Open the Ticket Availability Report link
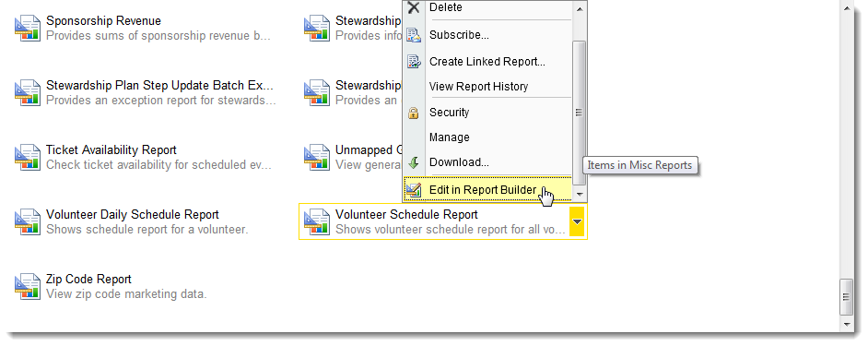Image resolution: width=868 pixels, height=346 pixels. click(x=111, y=150)
